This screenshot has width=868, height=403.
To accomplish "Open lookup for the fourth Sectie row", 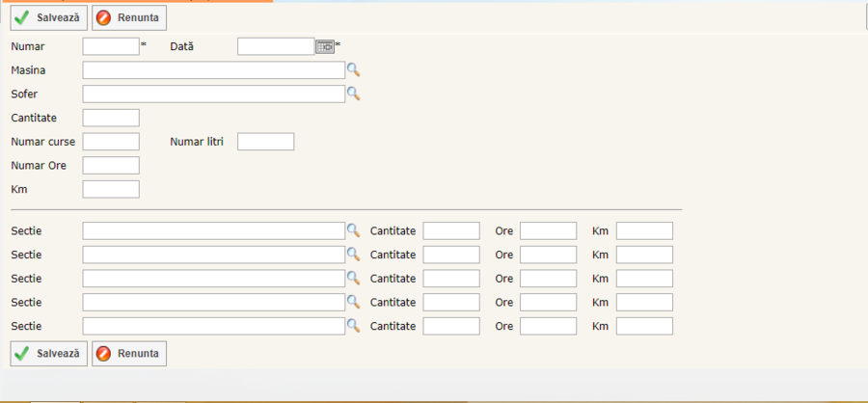I will click(353, 302).
